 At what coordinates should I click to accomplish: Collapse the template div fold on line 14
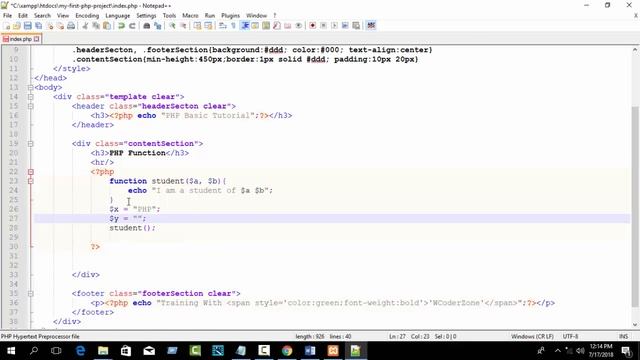pos(31,97)
